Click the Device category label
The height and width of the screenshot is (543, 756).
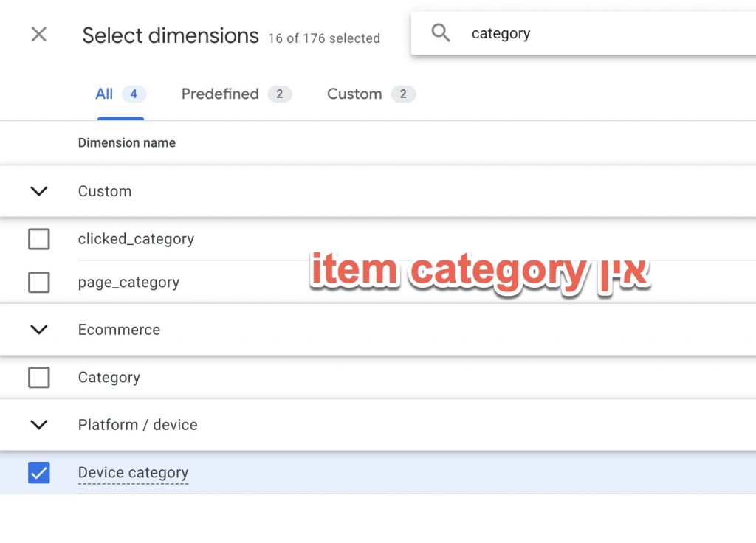[x=133, y=473]
